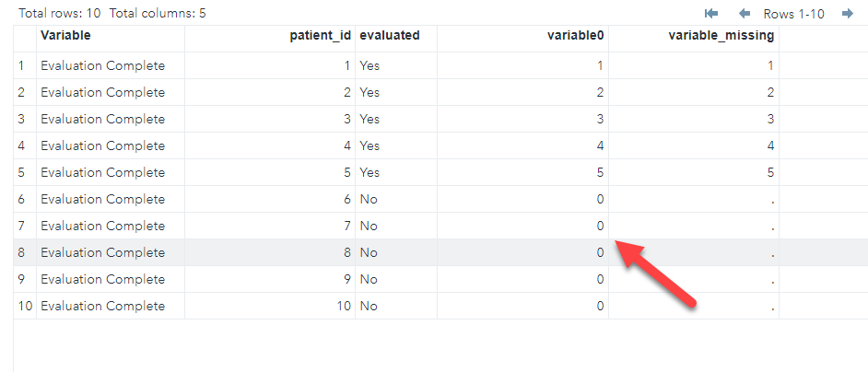Click patient_id cell with value 10
The image size is (868, 372).
[x=343, y=306]
